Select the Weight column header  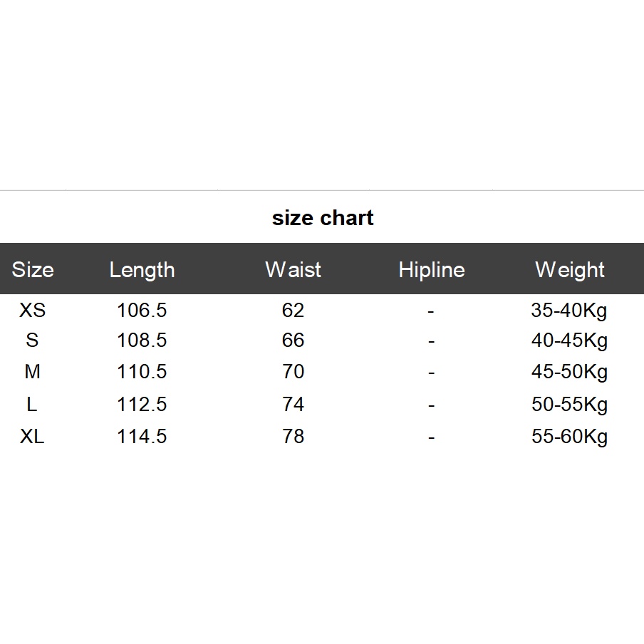(x=570, y=269)
